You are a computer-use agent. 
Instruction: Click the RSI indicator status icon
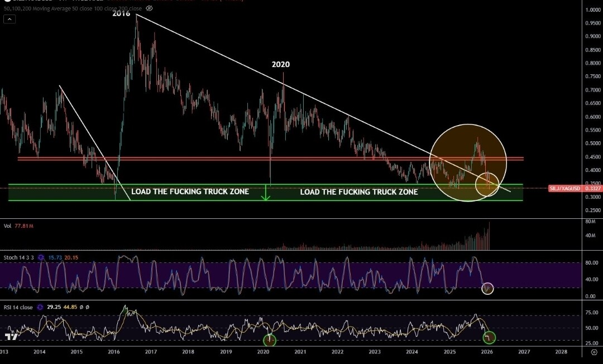[x=41, y=307]
